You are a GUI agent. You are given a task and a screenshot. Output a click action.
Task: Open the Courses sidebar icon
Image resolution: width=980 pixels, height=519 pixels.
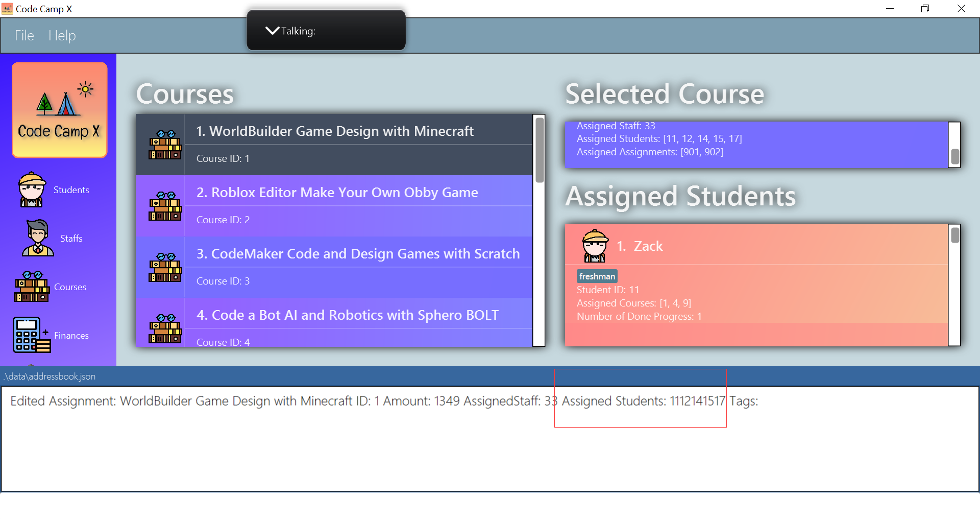tap(32, 287)
